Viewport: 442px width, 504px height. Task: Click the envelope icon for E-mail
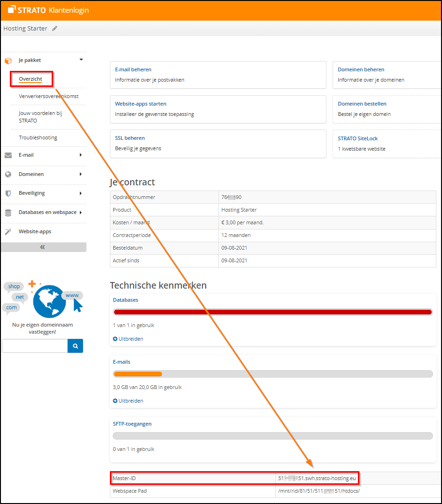tap(8, 155)
